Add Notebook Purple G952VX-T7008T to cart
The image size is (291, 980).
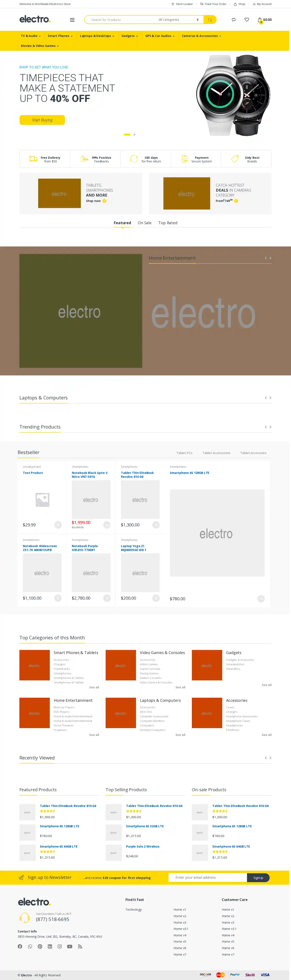click(107, 598)
